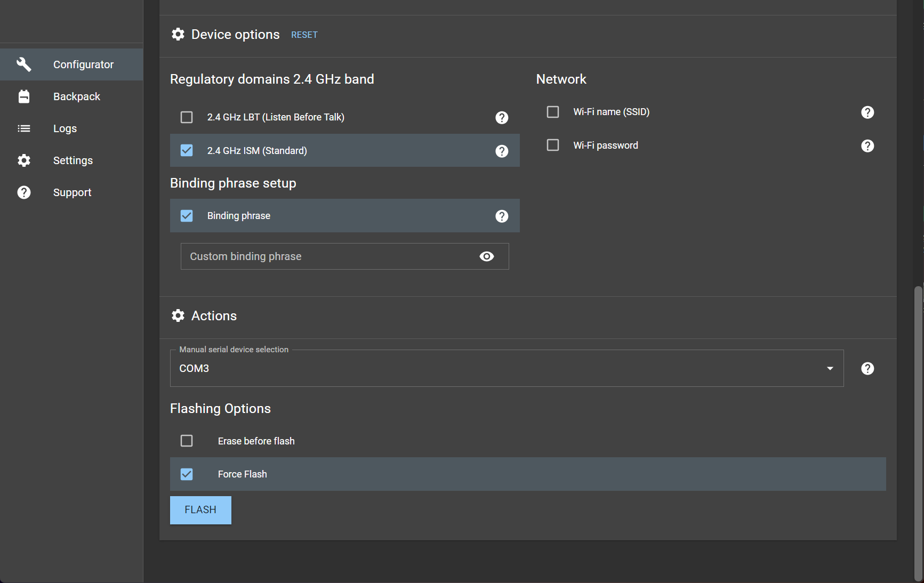Image resolution: width=924 pixels, height=583 pixels.
Task: Show help for Wi-Fi name (SSID)
Action: point(867,112)
